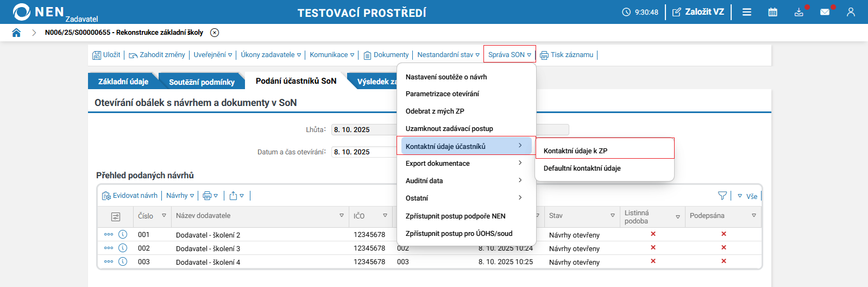Select the Podání účastníků SoN tab
This screenshot has height=287, width=868.
[x=296, y=81]
